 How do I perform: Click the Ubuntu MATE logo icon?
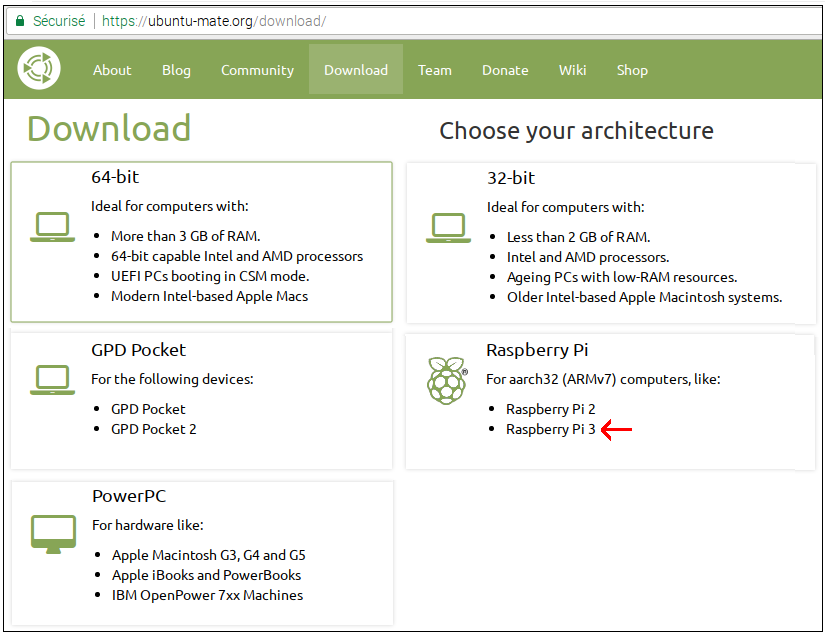coord(39,68)
